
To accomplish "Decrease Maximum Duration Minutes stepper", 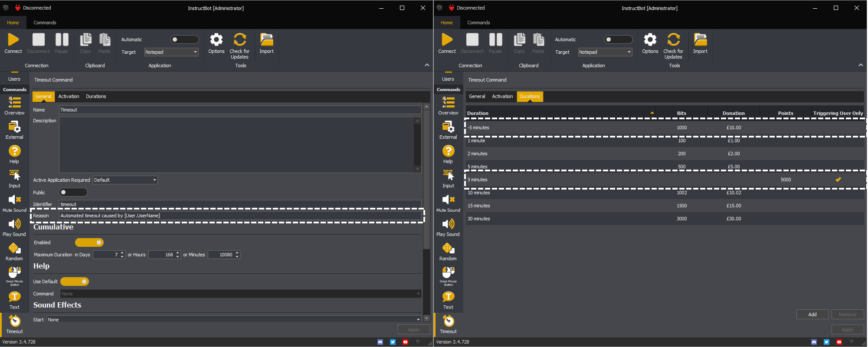I will [237, 256].
